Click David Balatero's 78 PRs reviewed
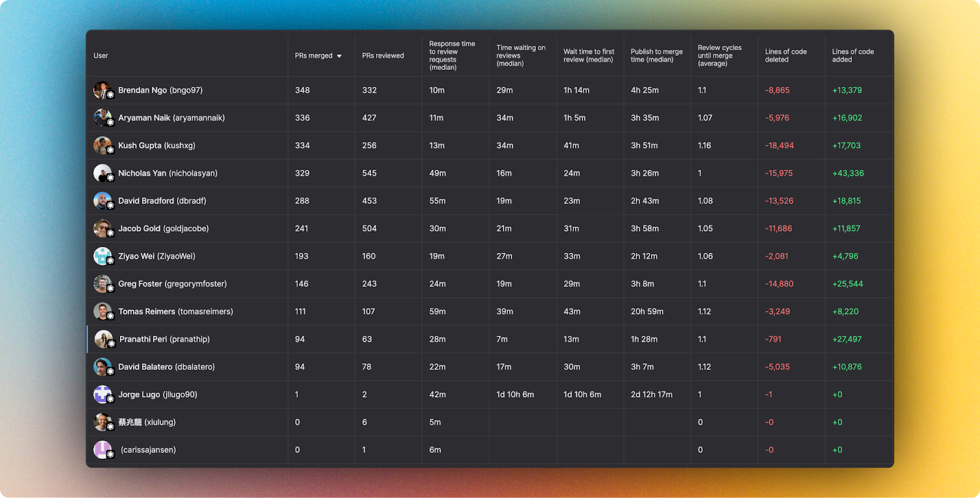980x498 pixels. tap(367, 367)
